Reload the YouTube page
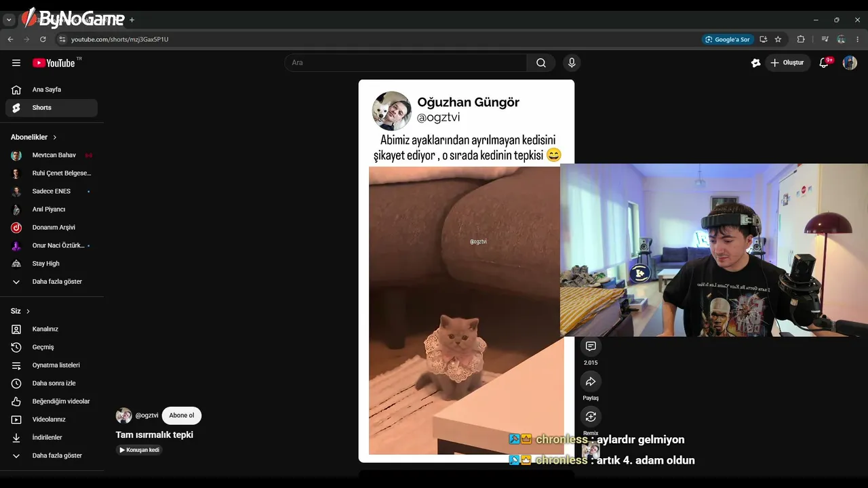 click(x=43, y=39)
